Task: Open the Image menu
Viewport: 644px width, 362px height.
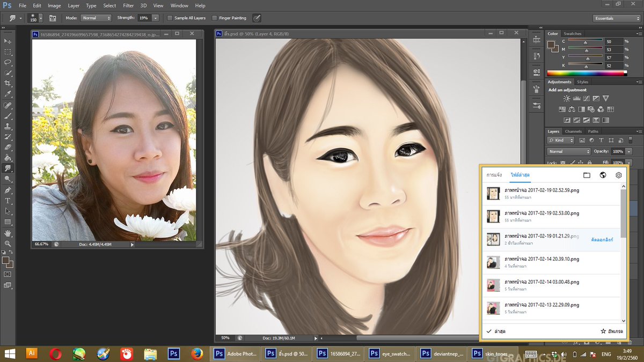Action: click(x=54, y=5)
